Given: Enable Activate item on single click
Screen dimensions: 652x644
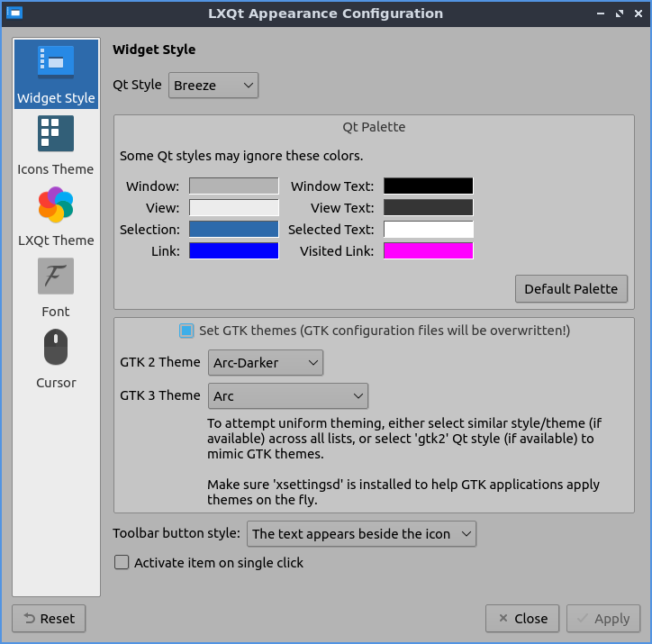Looking at the screenshot, I should coord(122,563).
